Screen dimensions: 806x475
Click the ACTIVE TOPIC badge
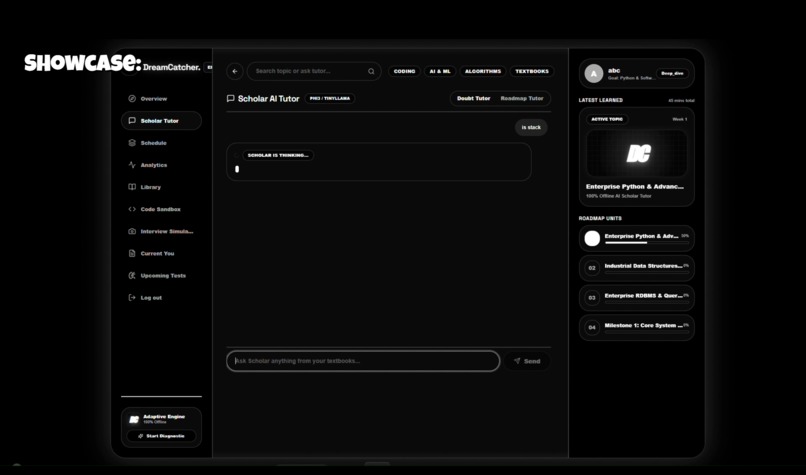point(607,119)
